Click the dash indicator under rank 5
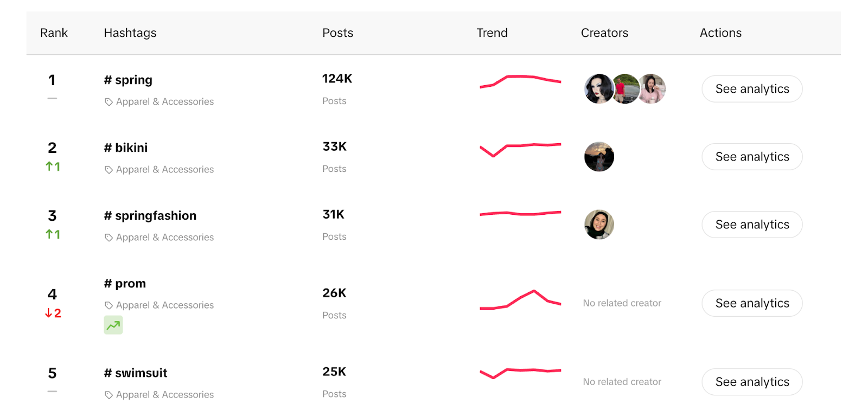The image size is (868, 416). coord(52,391)
